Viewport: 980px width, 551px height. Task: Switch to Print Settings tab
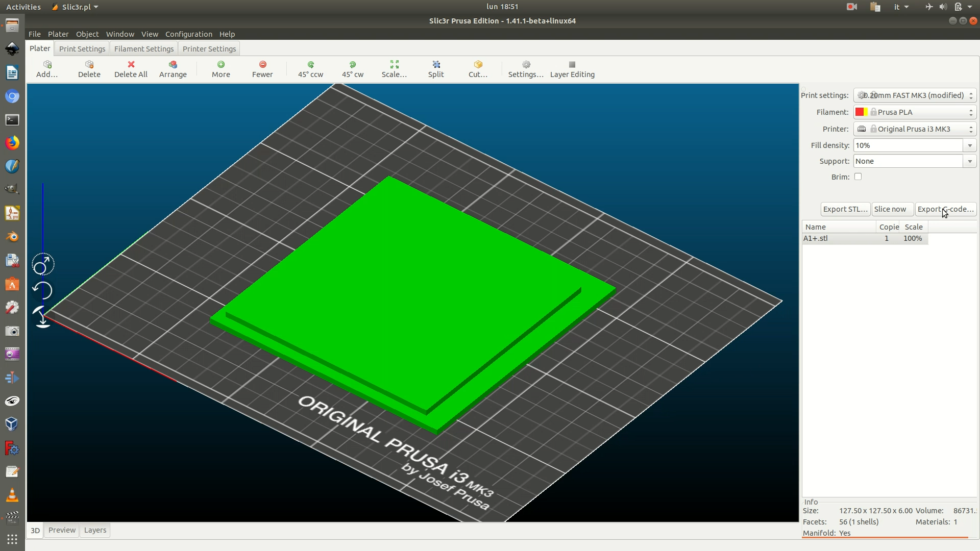tap(82, 49)
